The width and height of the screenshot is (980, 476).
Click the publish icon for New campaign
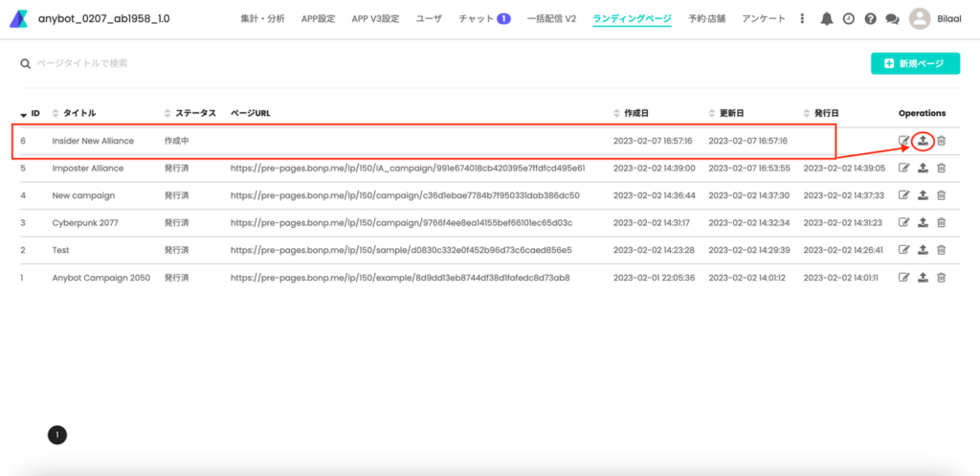(923, 195)
